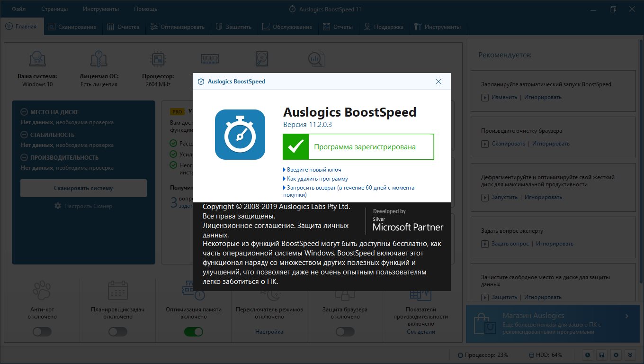
Task: Enable the Планировщик задач switch
Action: [x=117, y=332]
